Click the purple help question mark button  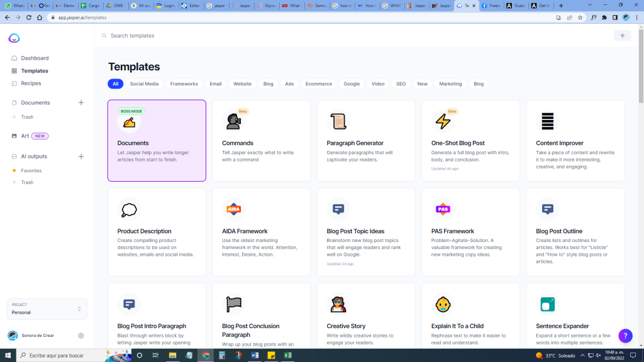pos(625,336)
